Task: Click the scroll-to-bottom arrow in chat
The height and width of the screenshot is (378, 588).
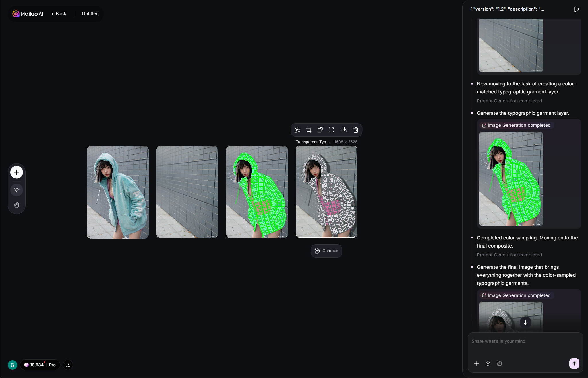Action: click(x=525, y=322)
